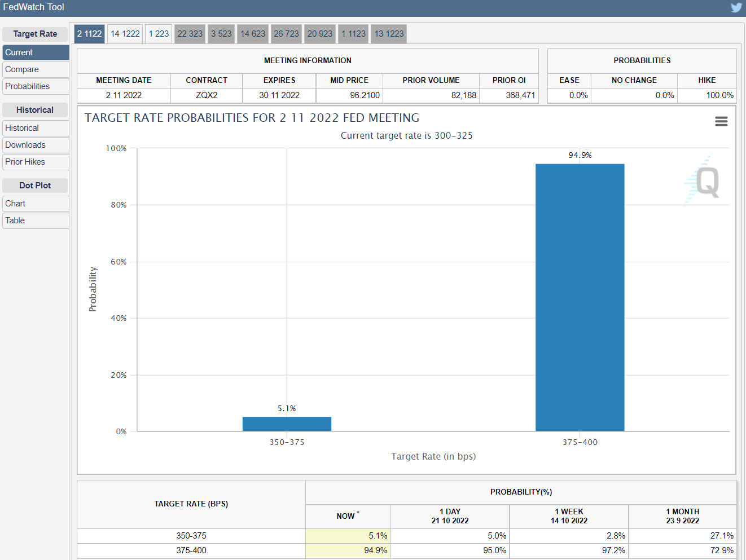This screenshot has width=746, height=560.
Task: Open the Dot Plot Table link
Action: [36, 221]
